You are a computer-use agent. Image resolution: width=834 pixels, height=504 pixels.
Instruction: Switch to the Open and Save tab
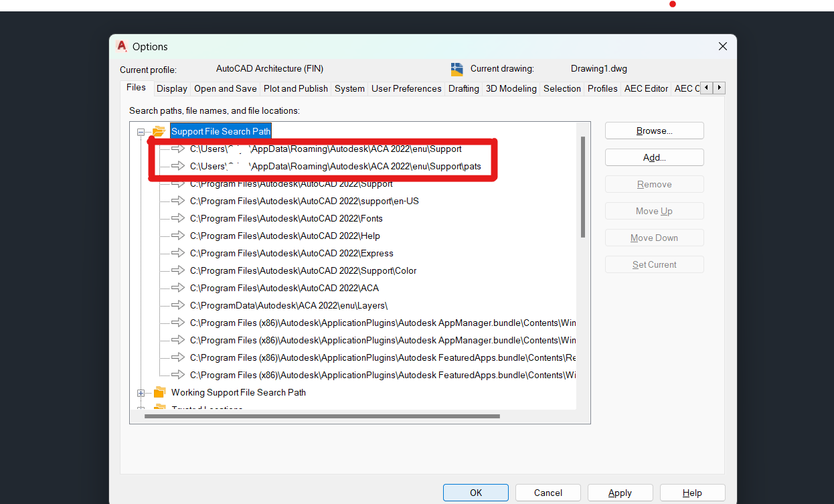click(226, 88)
